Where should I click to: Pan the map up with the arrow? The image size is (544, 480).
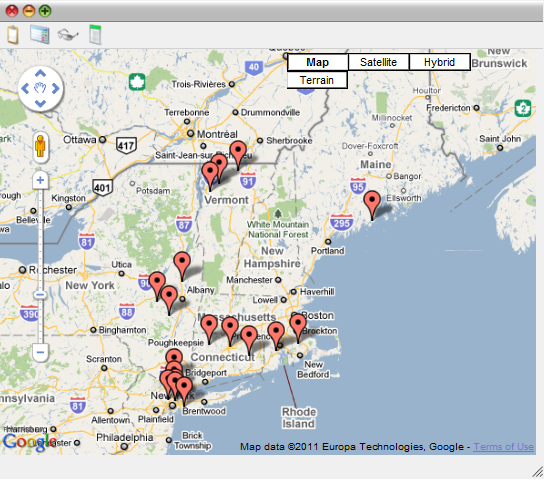point(40,73)
